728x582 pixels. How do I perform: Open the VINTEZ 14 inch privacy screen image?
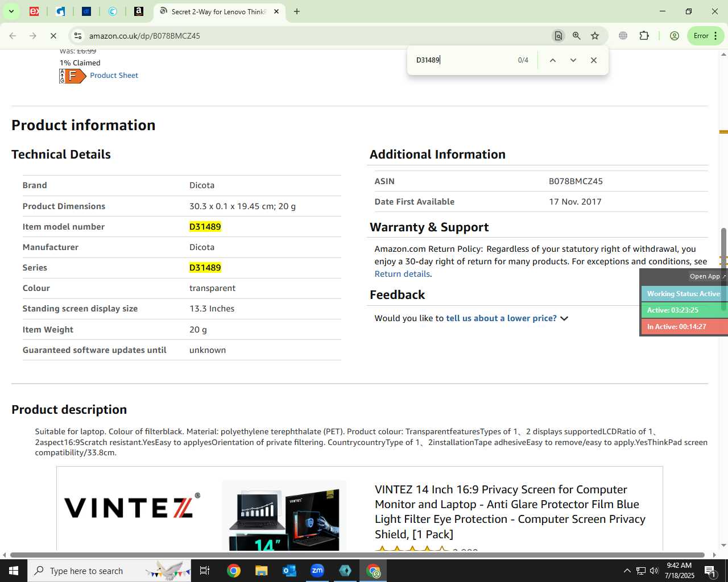[x=284, y=516]
